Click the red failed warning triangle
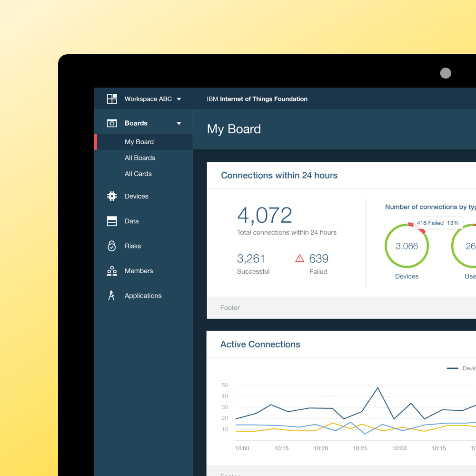Viewport: 476px width, 476px height. [x=299, y=258]
